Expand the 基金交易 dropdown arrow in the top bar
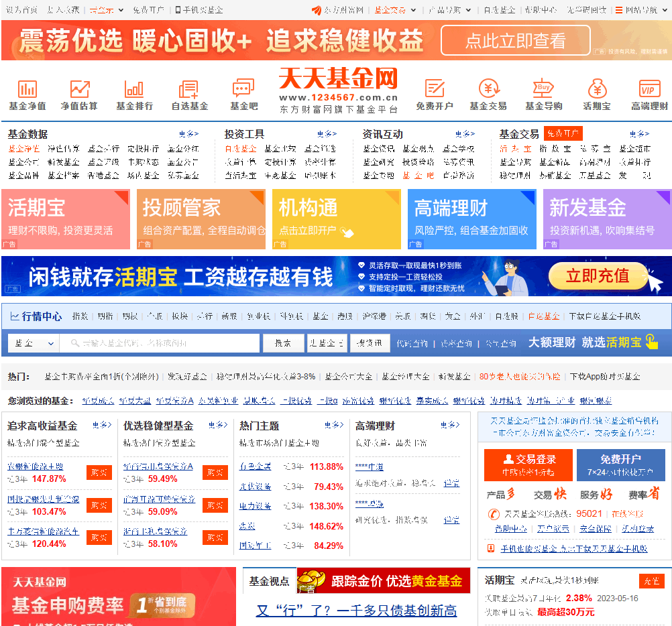Screen dimensions: 672x626 pos(414,10)
